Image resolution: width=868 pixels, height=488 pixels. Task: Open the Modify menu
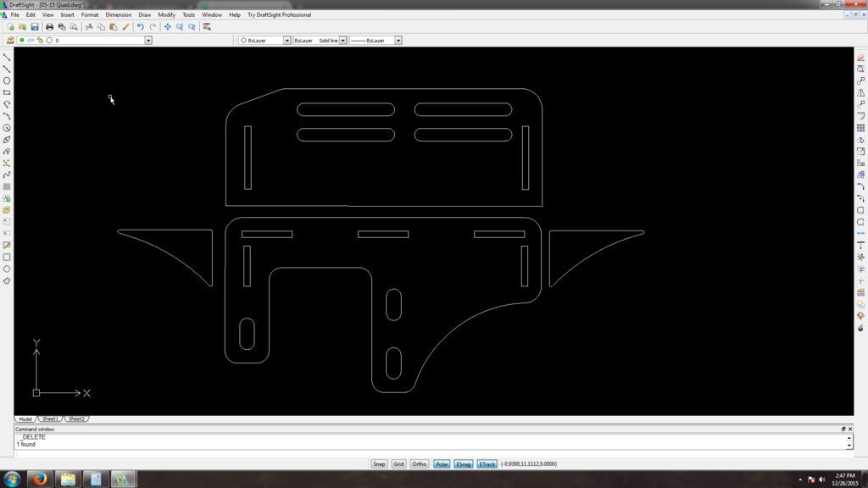(167, 15)
